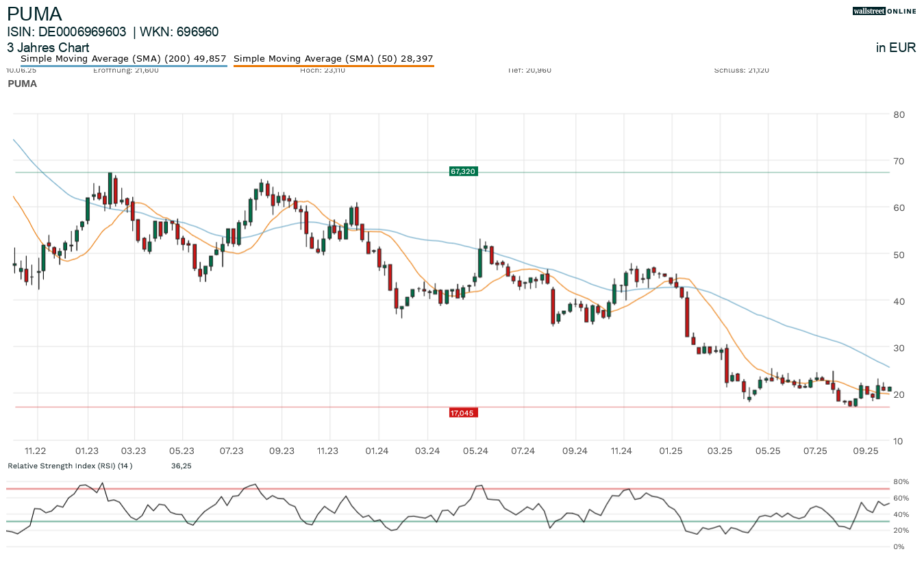Image resolution: width=924 pixels, height=569 pixels.
Task: Click the RSI 80% scale label
Action: tap(899, 482)
